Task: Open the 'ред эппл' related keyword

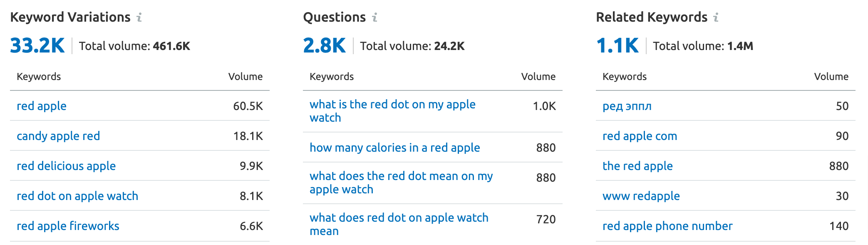Action: point(627,106)
